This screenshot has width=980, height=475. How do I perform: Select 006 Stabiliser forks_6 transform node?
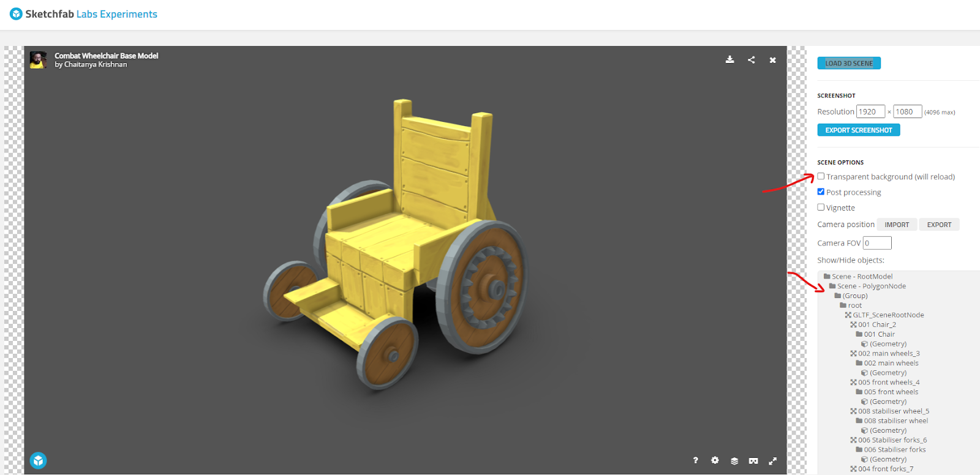[x=889, y=440]
